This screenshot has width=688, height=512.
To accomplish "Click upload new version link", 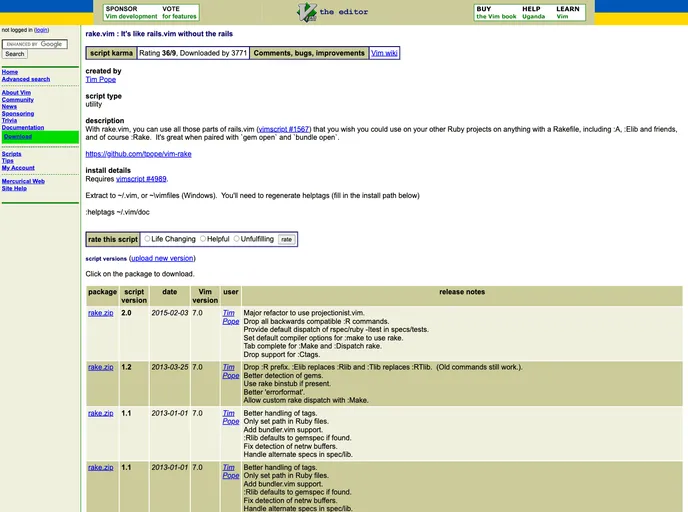I will coord(162,258).
